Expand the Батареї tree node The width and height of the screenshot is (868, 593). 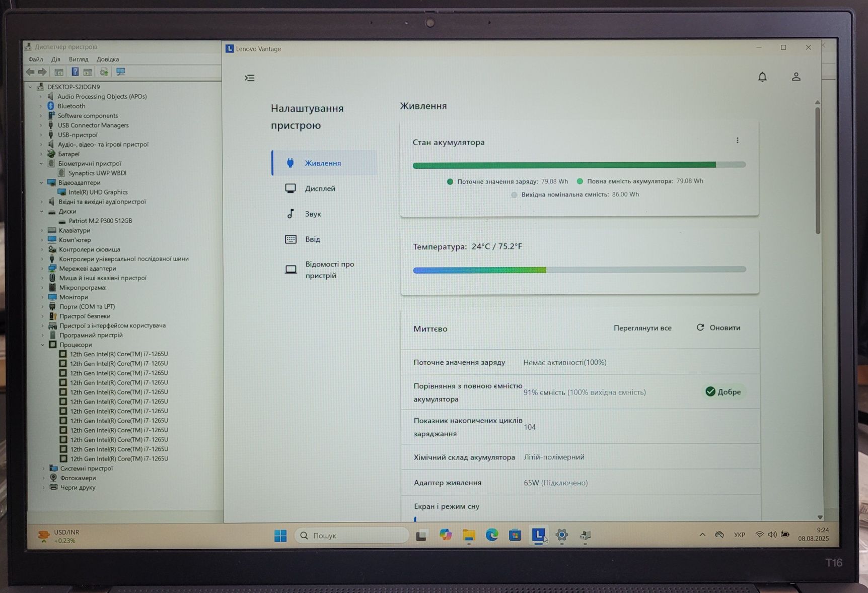41,154
